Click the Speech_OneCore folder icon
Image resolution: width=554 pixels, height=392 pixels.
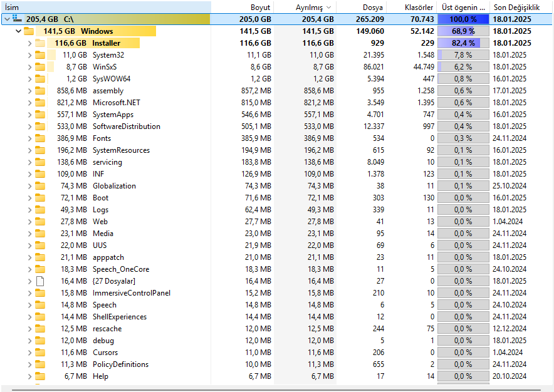[40, 269]
